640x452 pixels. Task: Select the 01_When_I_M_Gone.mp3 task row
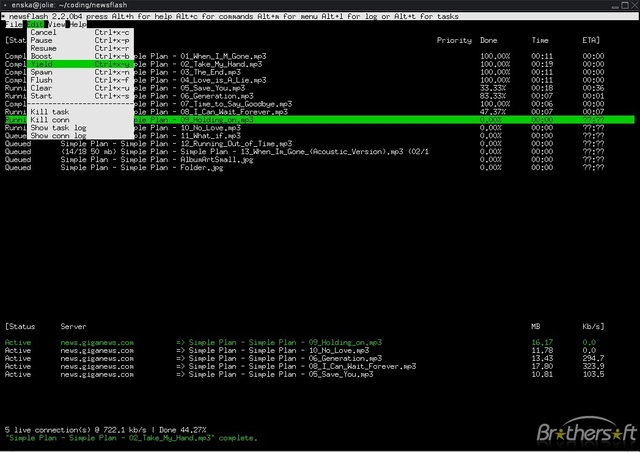coord(320,56)
